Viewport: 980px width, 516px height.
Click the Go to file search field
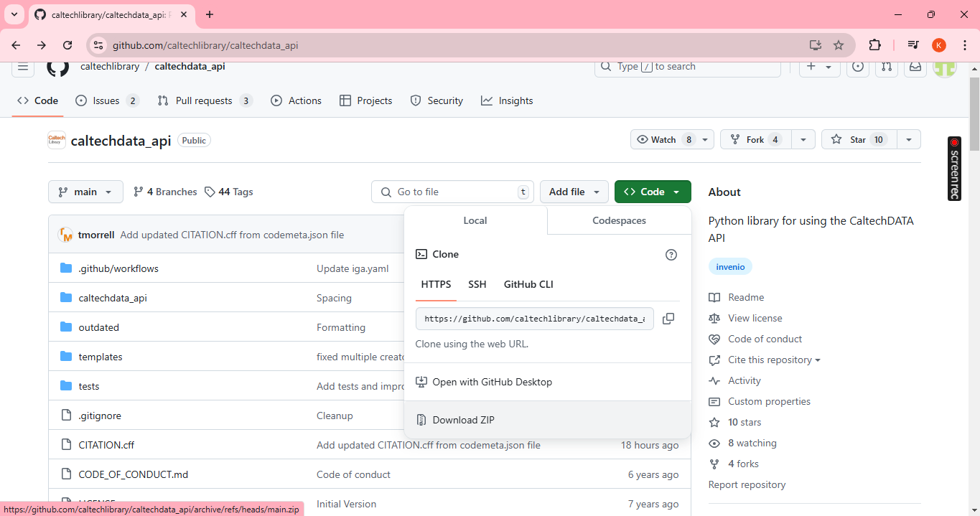452,192
